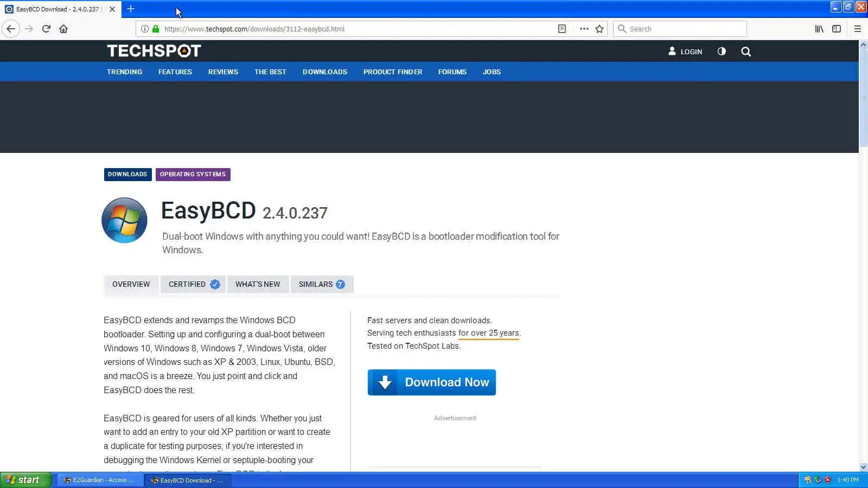Open the browser home page
Viewport: 868px width, 488px height.
pos(63,29)
